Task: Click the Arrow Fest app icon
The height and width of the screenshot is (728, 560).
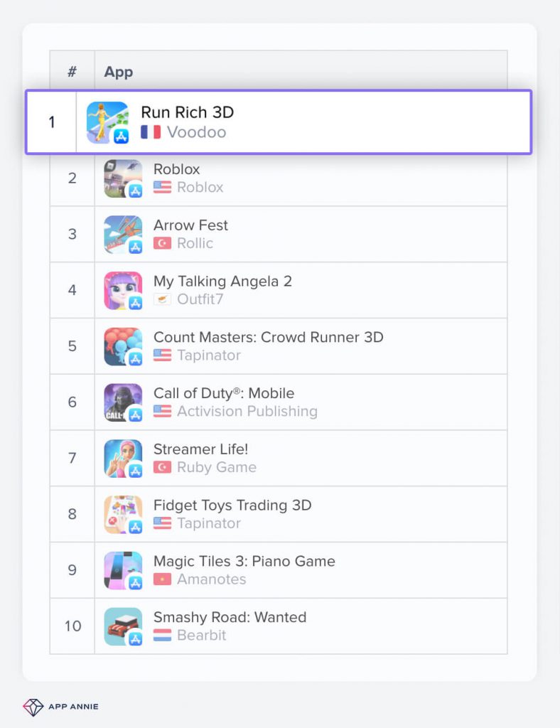Action: (122, 234)
